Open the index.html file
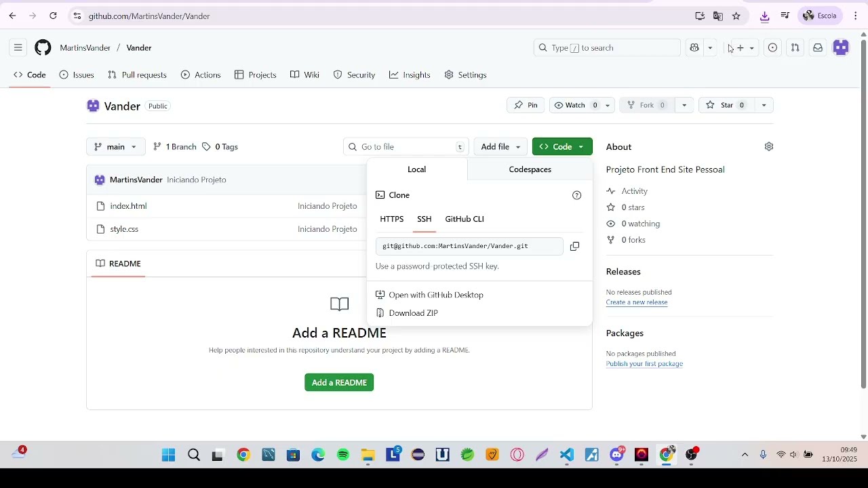 (x=128, y=206)
